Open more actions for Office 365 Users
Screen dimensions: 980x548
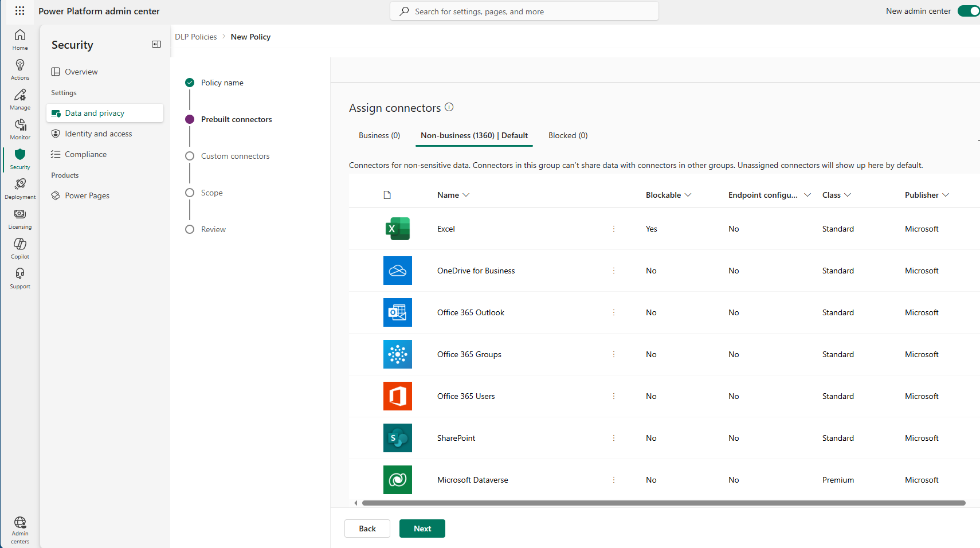[614, 396]
